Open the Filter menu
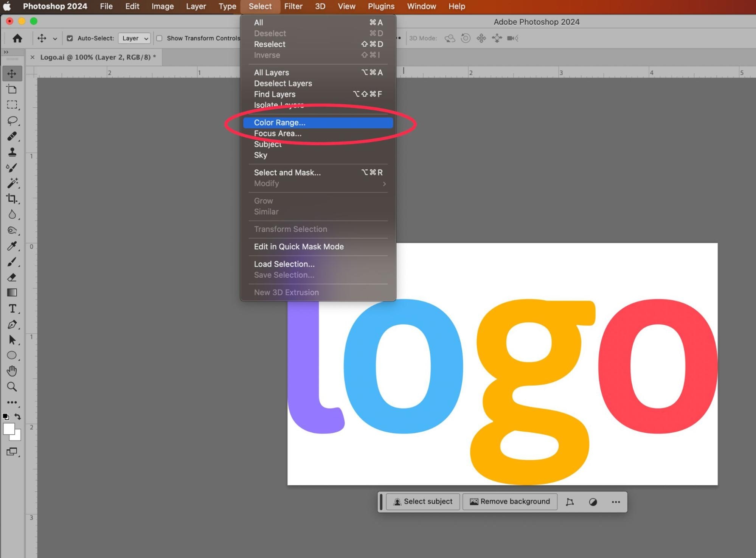Image resolution: width=756 pixels, height=558 pixels. pos(293,6)
